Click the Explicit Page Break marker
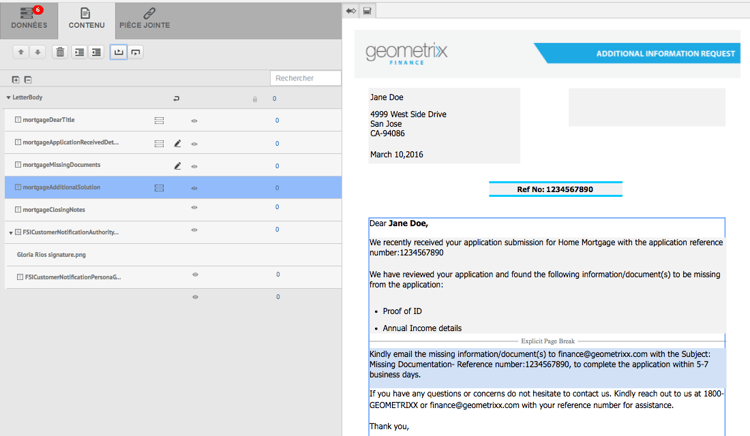This screenshot has width=750, height=436. pyautogui.click(x=548, y=341)
